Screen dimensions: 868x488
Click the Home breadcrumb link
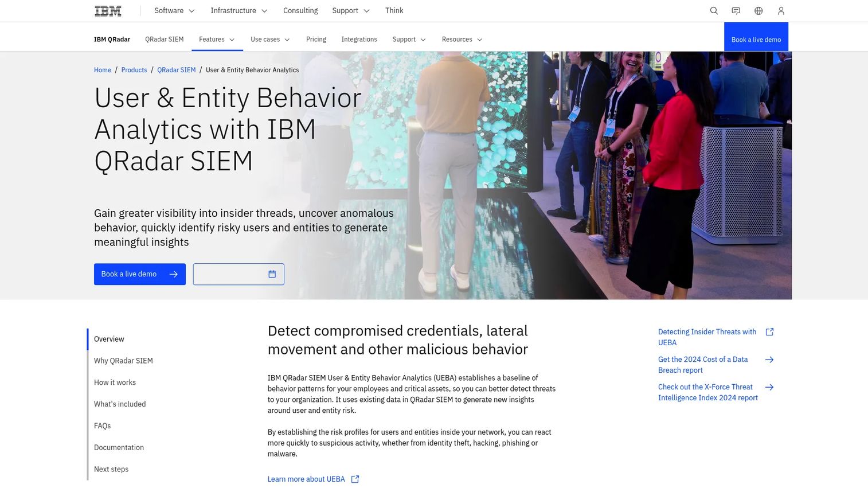pos(103,70)
